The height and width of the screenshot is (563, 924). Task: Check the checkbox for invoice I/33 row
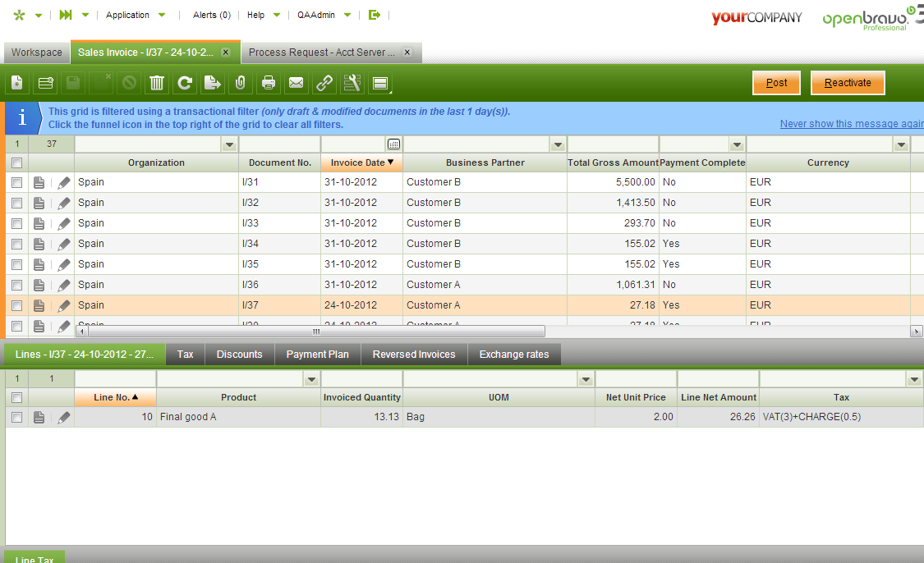click(16, 223)
